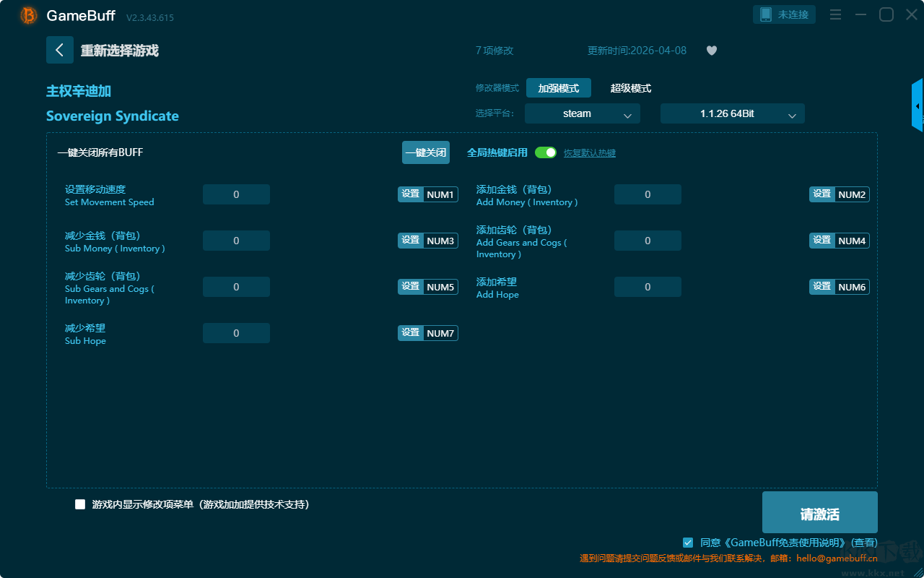Open the 查看 disclaimer link
The height and width of the screenshot is (578, 924).
click(x=864, y=543)
